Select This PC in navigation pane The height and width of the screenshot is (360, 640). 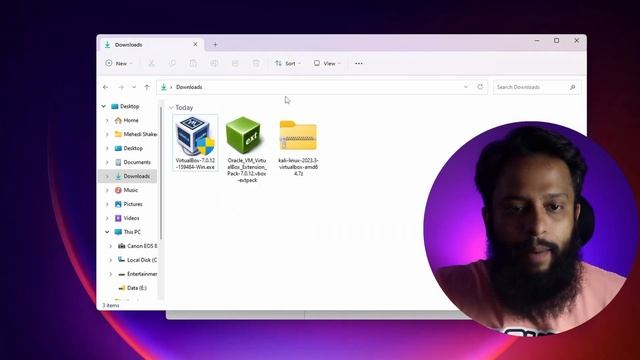[x=128, y=232]
